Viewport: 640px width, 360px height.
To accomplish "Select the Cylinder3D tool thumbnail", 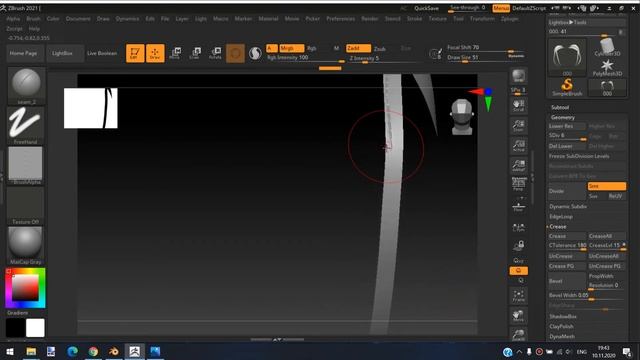I will tap(607, 47).
